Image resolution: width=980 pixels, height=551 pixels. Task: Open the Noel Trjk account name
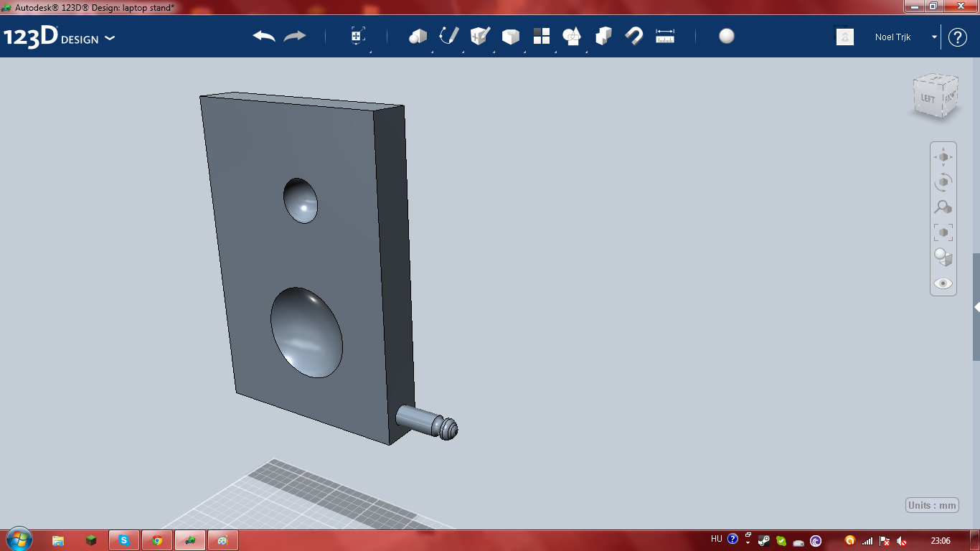coord(892,37)
